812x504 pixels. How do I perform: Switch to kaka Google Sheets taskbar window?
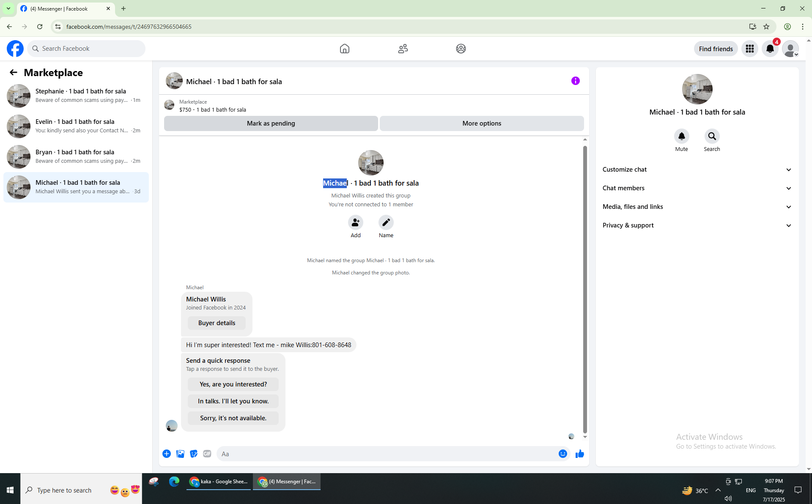(x=219, y=482)
